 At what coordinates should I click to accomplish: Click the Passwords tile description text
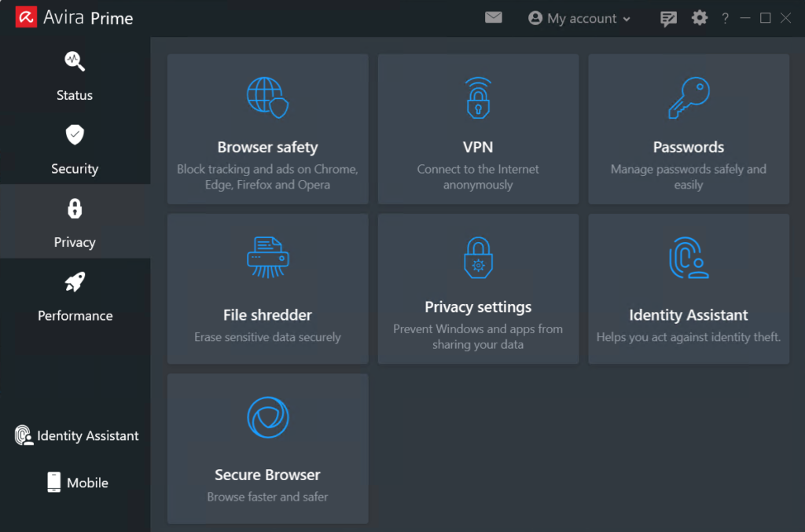pos(689,177)
